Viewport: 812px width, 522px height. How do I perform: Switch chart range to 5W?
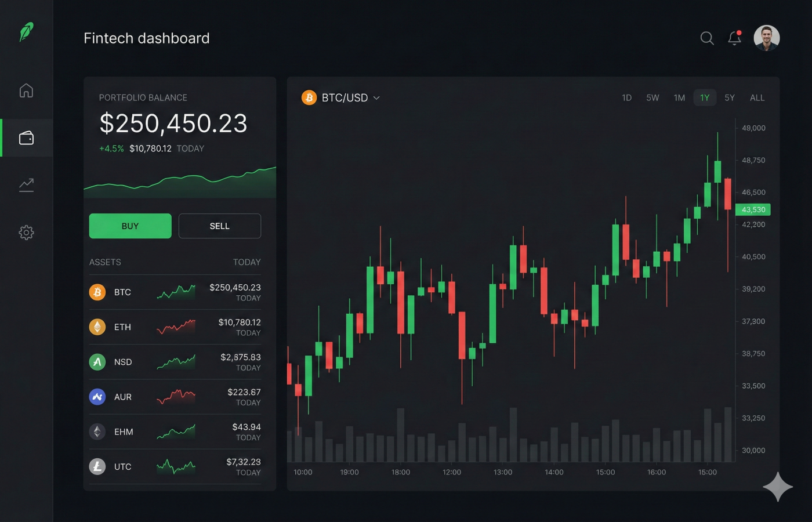point(652,97)
